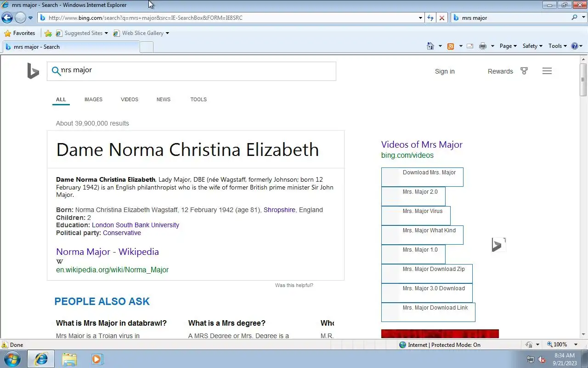588x368 pixels.
Task: Stop loading with the red X icon
Action: click(441, 18)
